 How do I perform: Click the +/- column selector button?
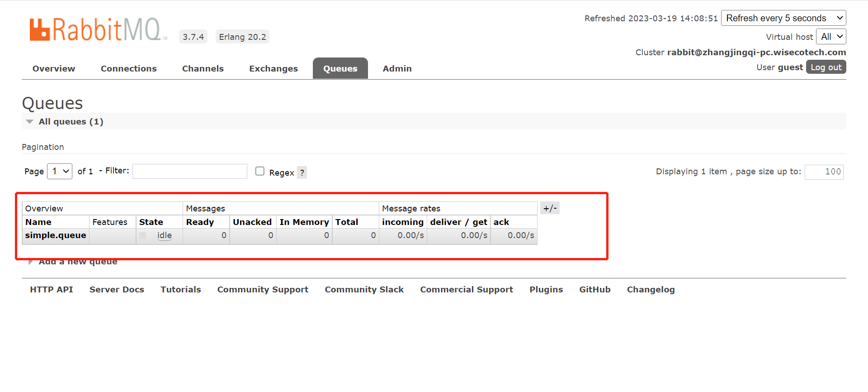click(550, 208)
